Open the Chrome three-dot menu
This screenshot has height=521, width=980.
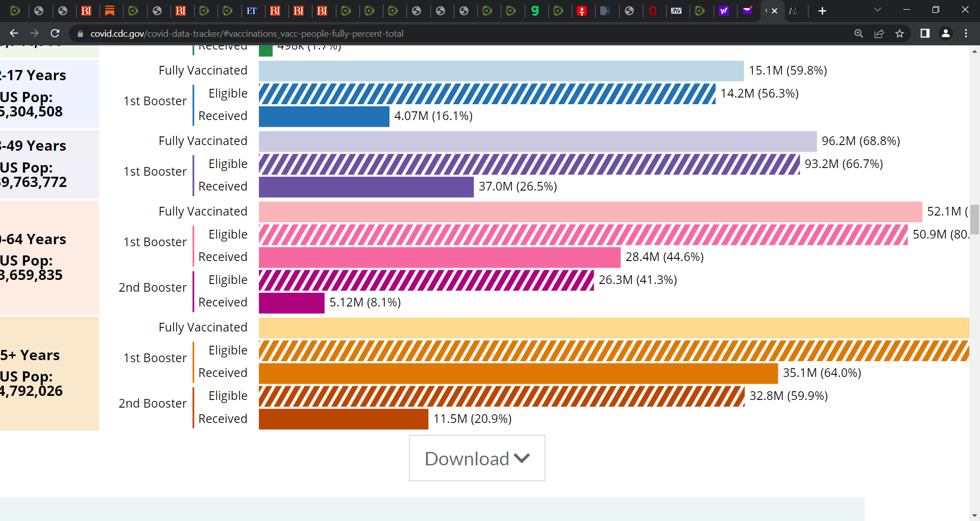click(x=966, y=33)
